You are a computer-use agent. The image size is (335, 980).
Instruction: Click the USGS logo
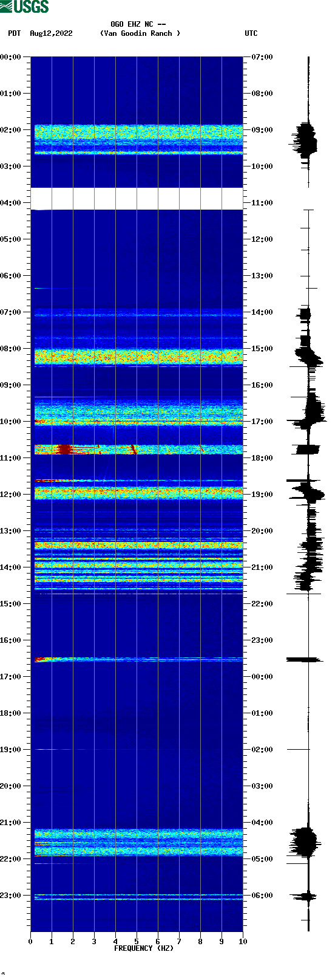tap(24, 7)
